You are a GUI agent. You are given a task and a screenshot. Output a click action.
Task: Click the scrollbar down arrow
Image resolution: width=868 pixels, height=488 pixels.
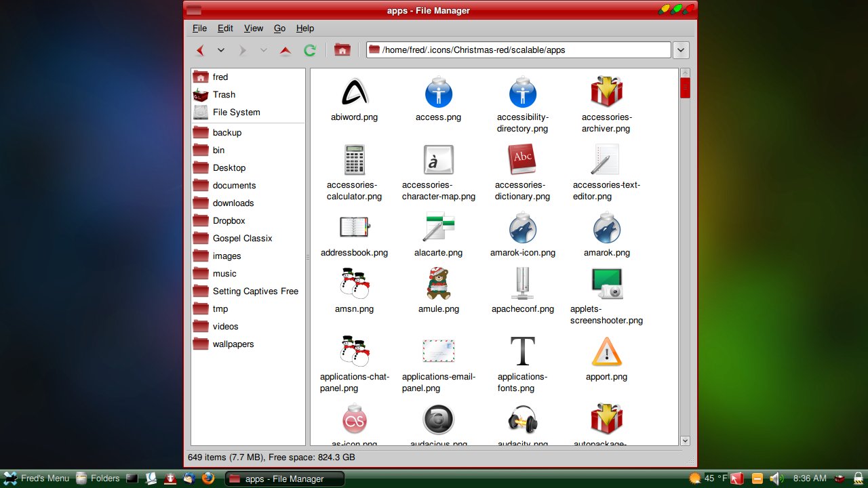pos(685,441)
